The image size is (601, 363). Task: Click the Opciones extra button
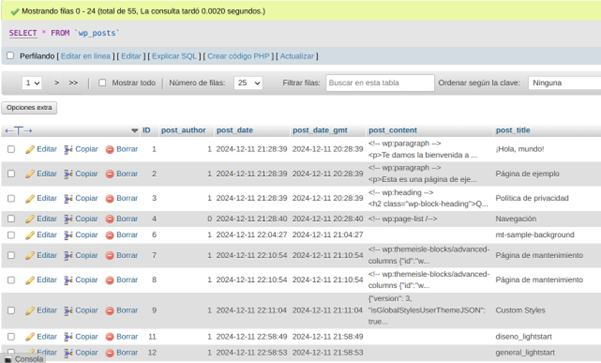(29, 108)
